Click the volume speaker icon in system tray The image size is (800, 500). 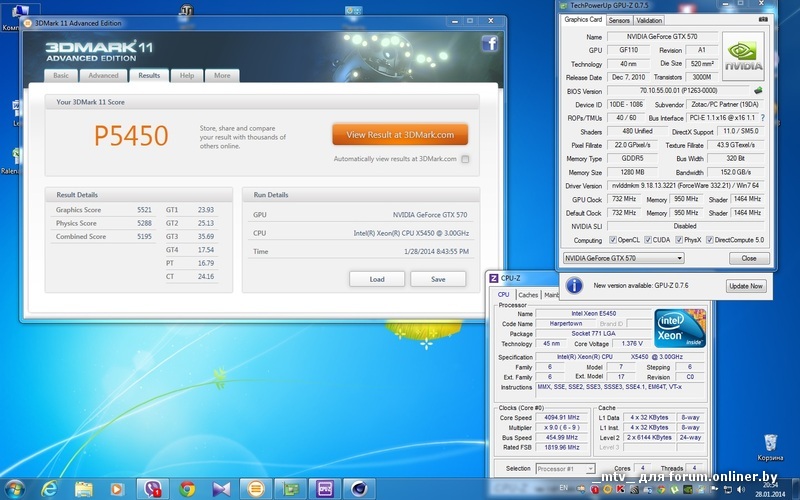(741, 489)
